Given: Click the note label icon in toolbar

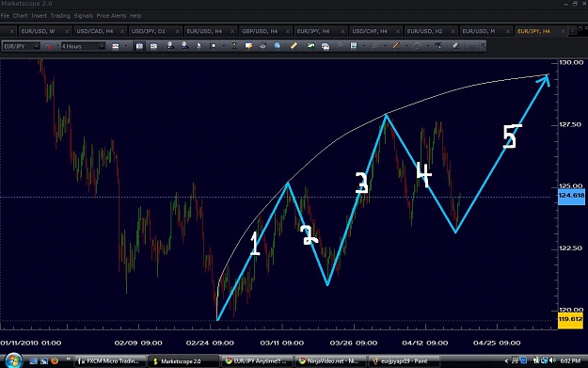Looking at the screenshot, I should point(248,46).
